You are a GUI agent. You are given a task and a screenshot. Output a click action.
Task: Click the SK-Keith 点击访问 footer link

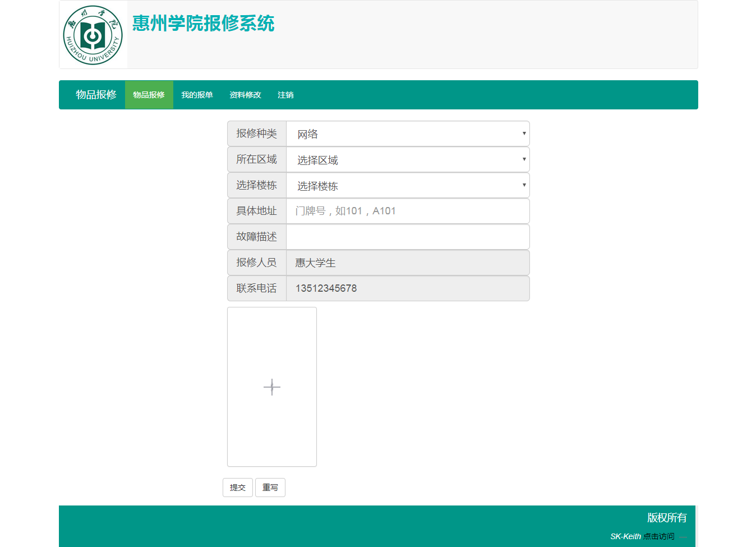(x=642, y=536)
